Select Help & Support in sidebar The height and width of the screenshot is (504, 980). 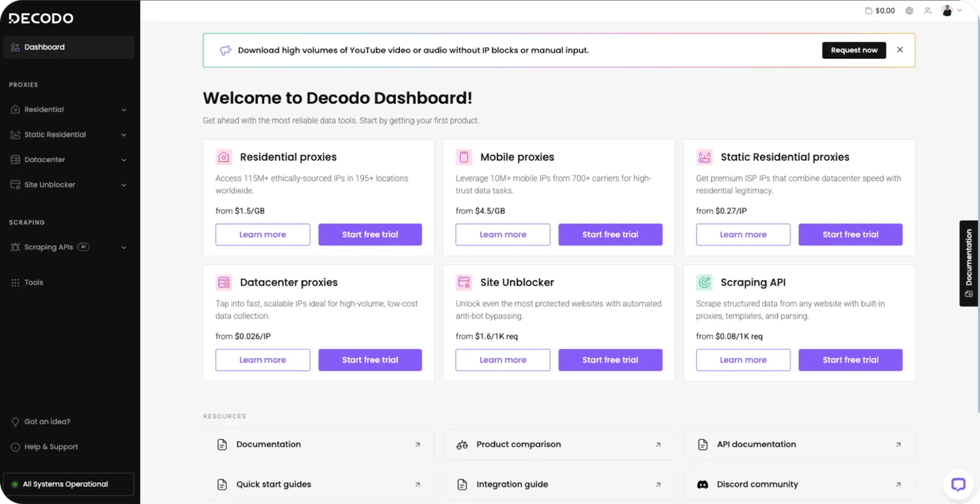point(51,447)
